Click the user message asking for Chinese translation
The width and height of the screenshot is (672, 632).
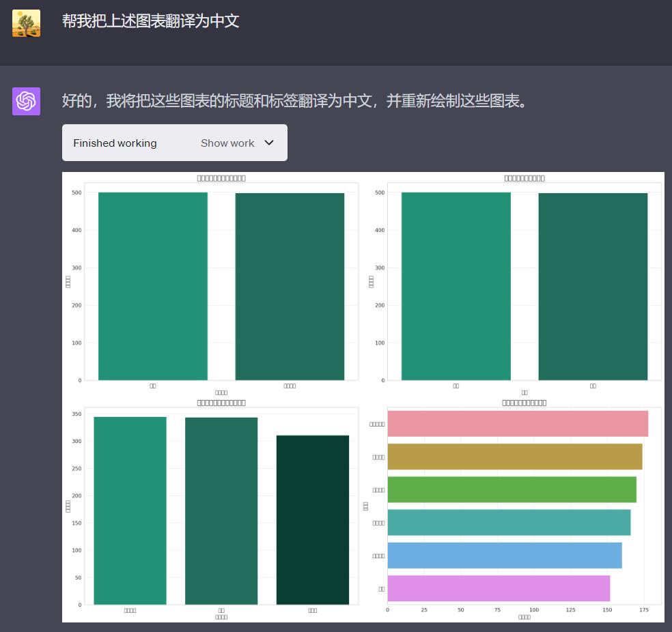[x=151, y=21]
